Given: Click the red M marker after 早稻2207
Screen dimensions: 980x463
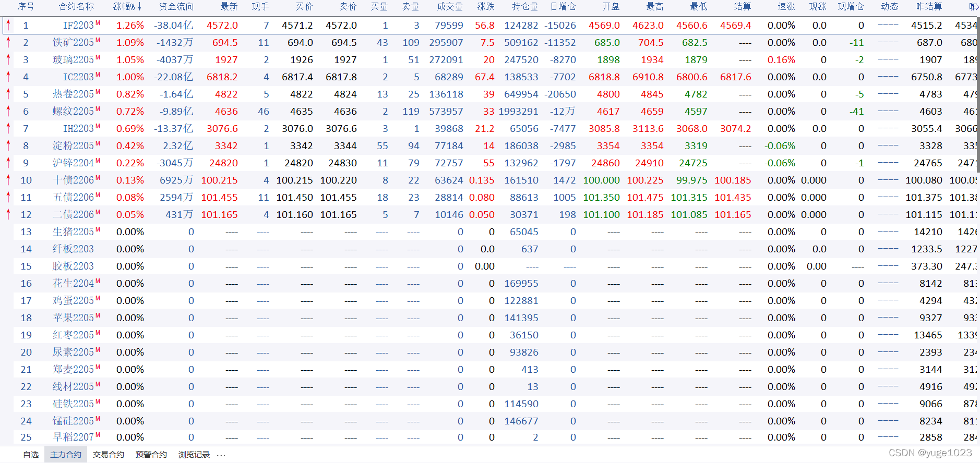Looking at the screenshot, I should point(98,435).
